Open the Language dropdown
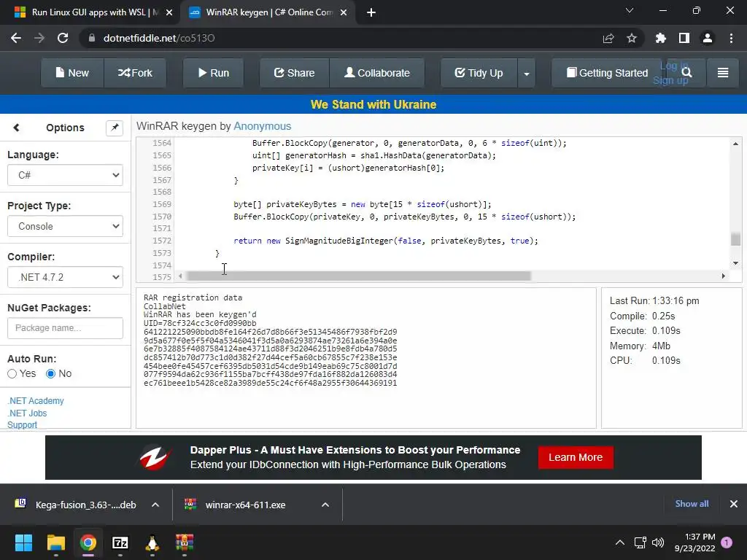747x560 pixels. [x=65, y=175]
